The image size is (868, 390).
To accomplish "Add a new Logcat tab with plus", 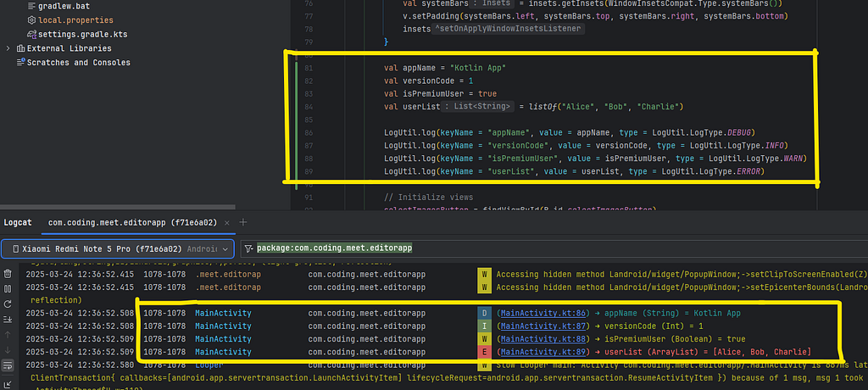I will coord(242,223).
